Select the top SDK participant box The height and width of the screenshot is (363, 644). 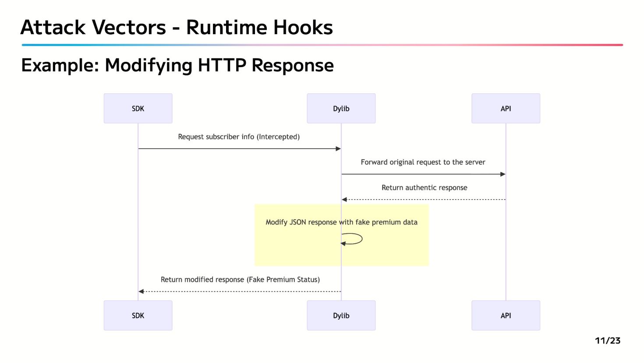(x=138, y=108)
